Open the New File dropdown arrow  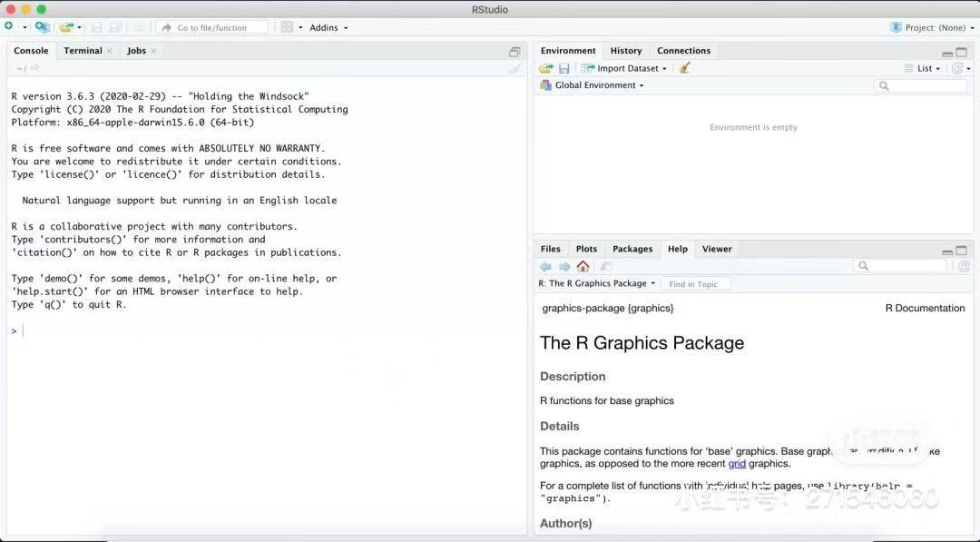tap(24, 27)
